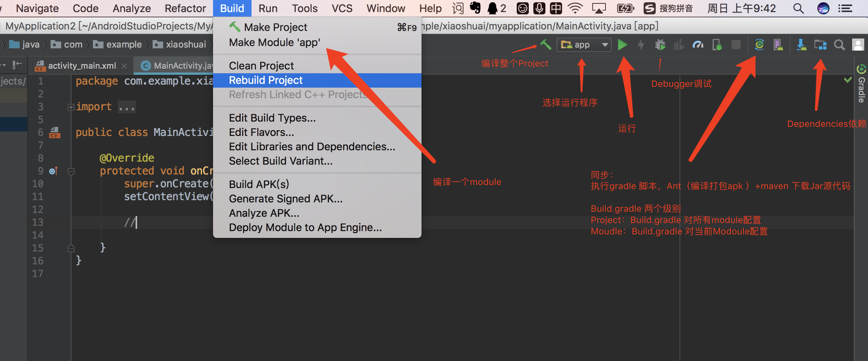
Task: Open the SDK Manager download icon
Action: coord(802,45)
